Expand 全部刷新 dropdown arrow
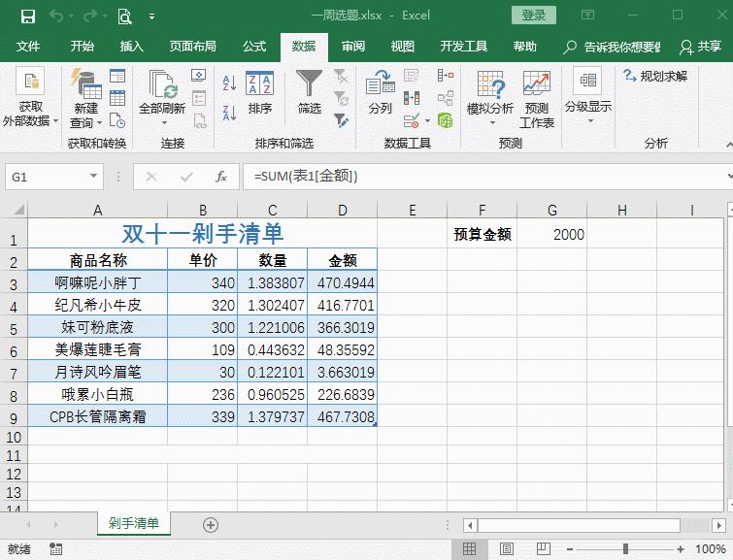The height and width of the screenshot is (560, 733). click(x=164, y=123)
